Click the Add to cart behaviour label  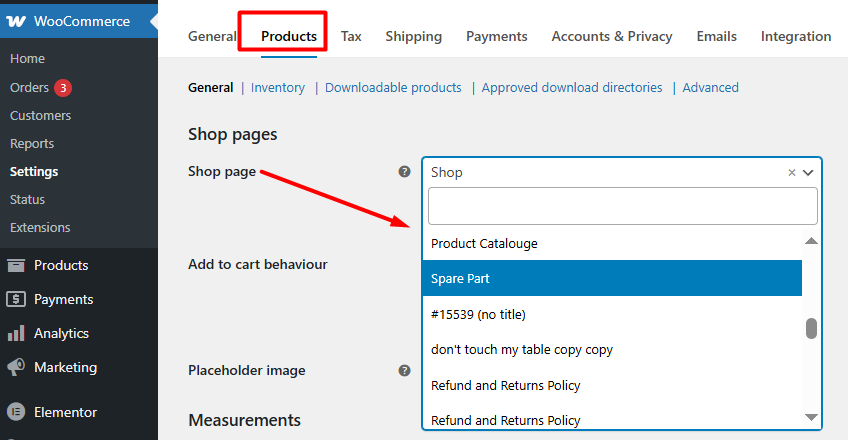tap(257, 264)
